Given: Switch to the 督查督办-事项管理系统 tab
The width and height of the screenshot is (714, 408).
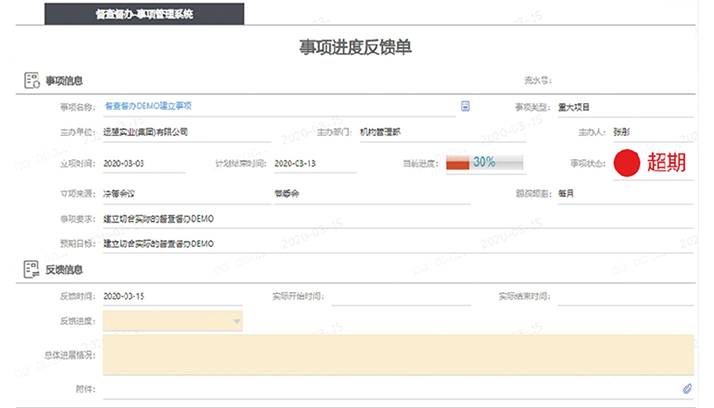Looking at the screenshot, I should tap(144, 14).
